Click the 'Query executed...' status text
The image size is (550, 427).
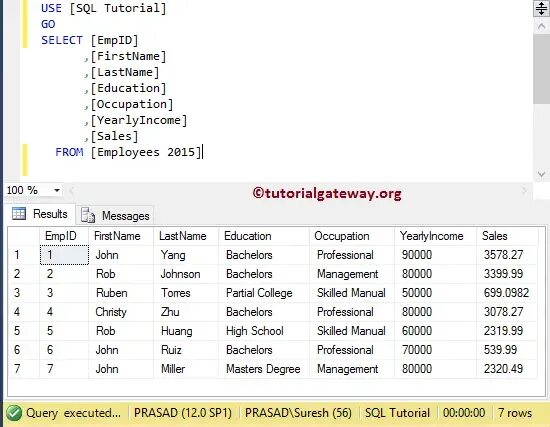73,413
